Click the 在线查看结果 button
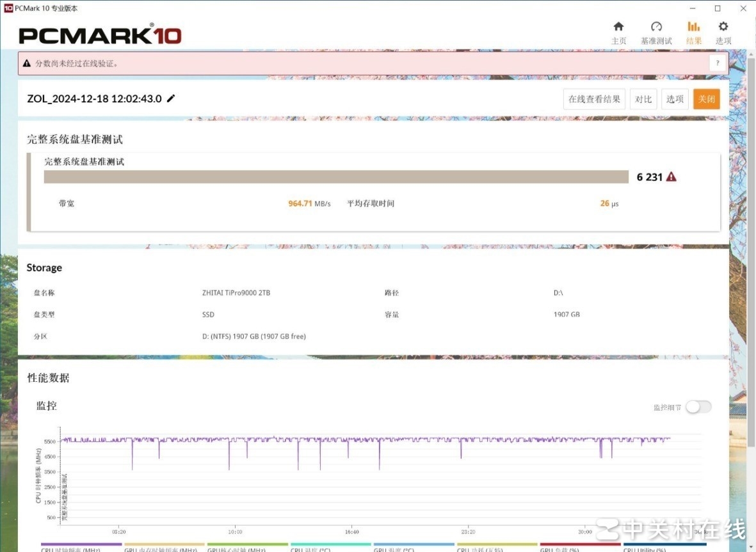Image resolution: width=756 pixels, height=552 pixels. [594, 99]
